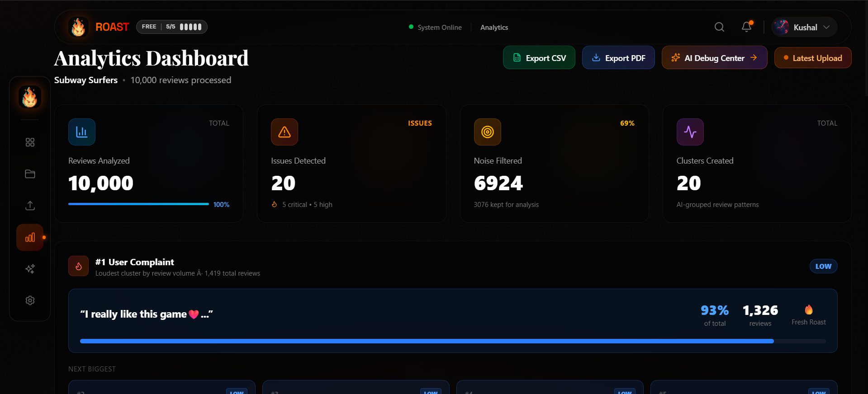
Task: Click the LOW severity badge
Action: point(823,266)
